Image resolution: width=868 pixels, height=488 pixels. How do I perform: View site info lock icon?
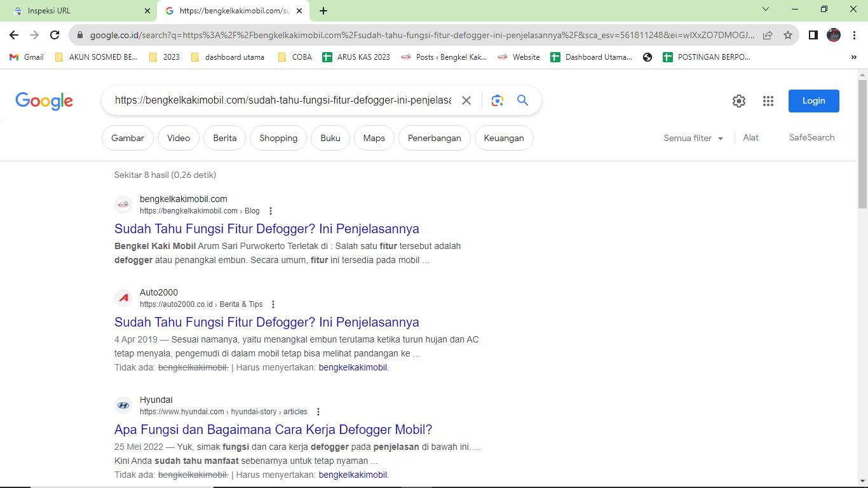(80, 36)
